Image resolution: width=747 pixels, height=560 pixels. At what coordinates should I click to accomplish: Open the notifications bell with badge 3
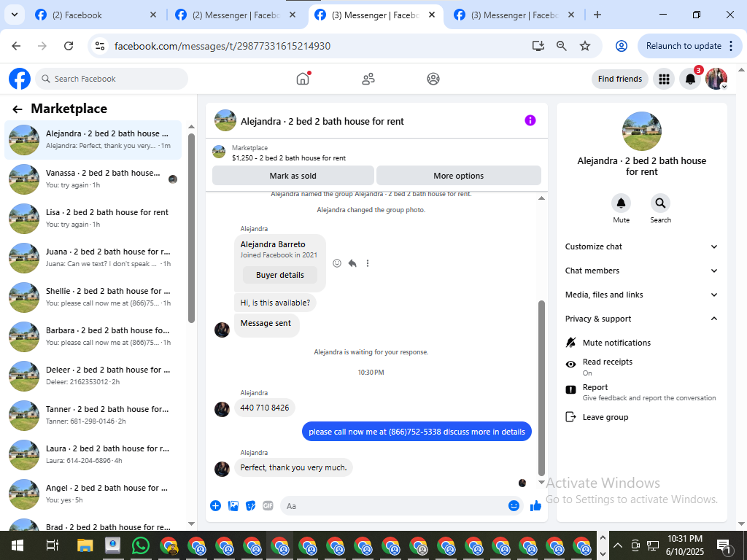690,79
